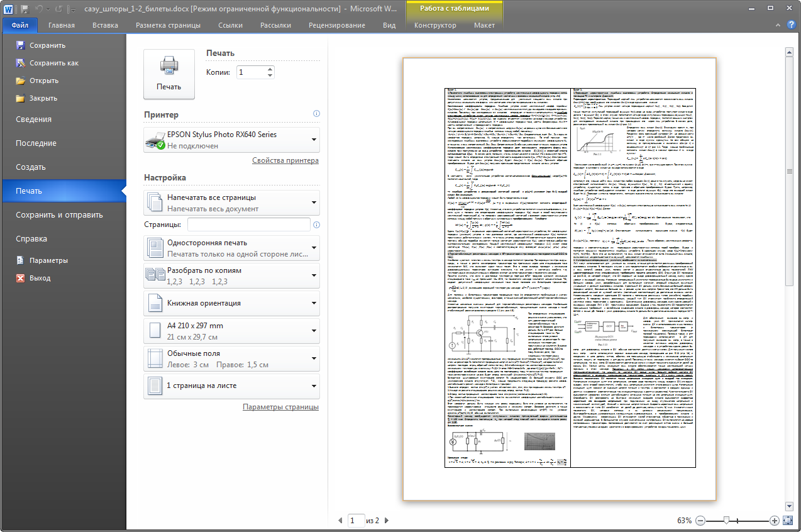The height and width of the screenshot is (532, 801).
Task: Click the zoom out minus button
Action: [x=700, y=520]
